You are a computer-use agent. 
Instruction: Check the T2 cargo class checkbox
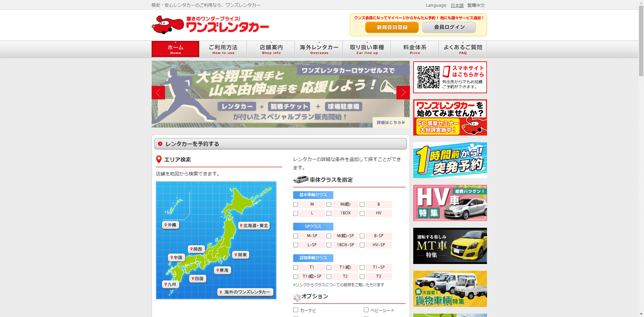329,276
